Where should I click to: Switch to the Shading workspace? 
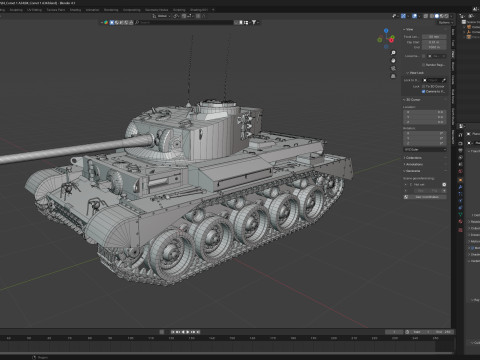(75, 10)
